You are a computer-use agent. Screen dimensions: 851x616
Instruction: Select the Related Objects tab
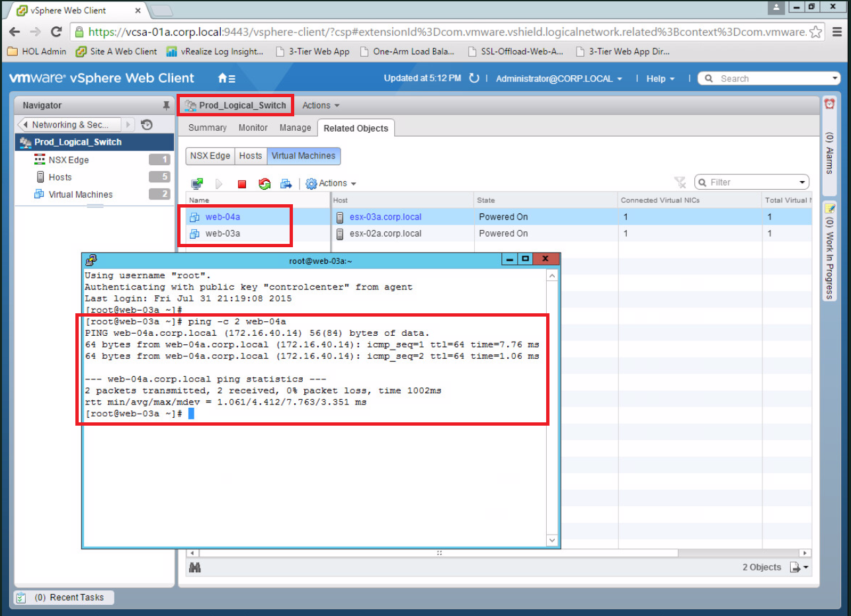pos(356,128)
